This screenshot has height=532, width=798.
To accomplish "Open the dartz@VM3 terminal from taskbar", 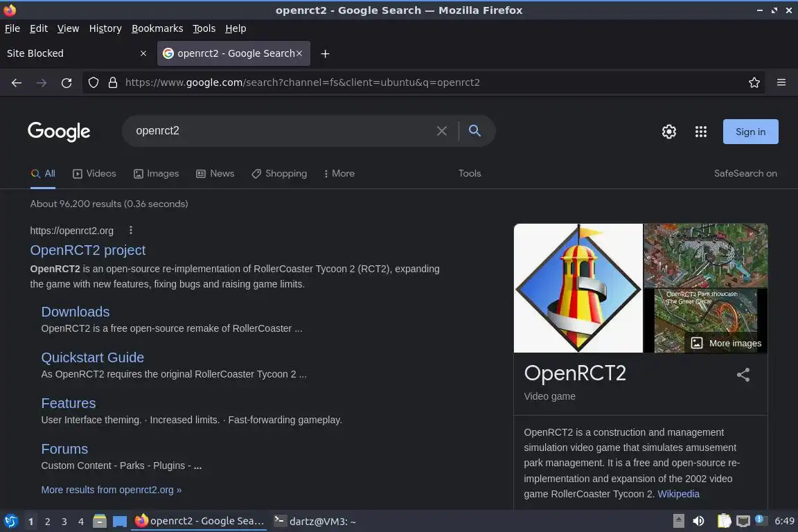I will coord(314,522).
